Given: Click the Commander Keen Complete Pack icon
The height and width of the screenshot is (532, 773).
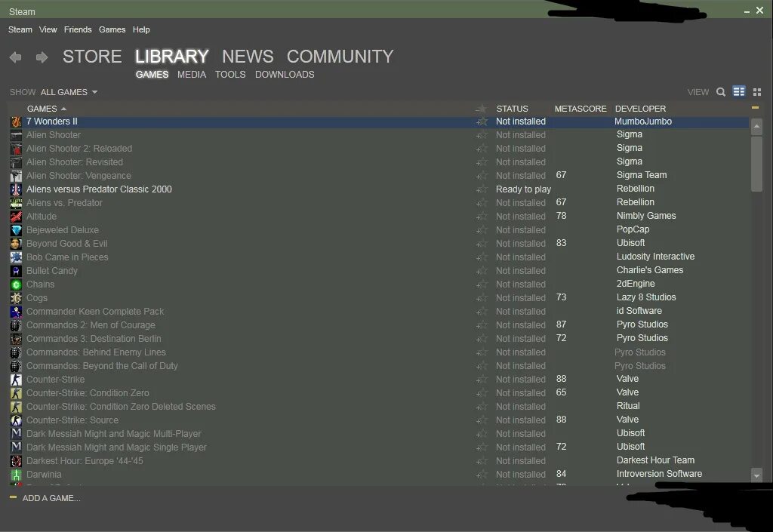Looking at the screenshot, I should click(17, 312).
